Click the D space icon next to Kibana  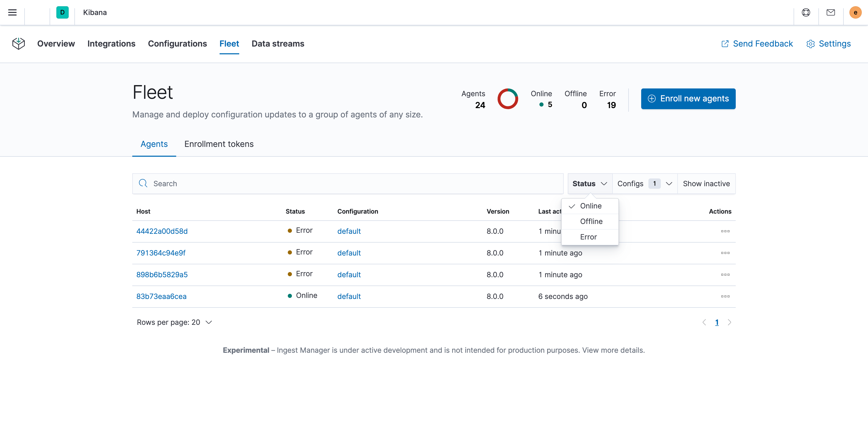click(62, 12)
